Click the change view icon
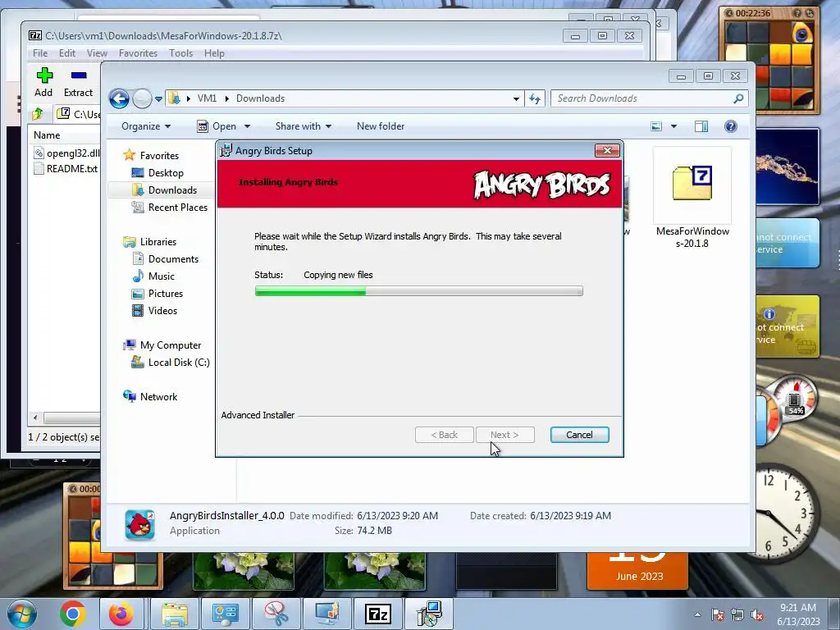The image size is (840, 630). click(x=656, y=126)
